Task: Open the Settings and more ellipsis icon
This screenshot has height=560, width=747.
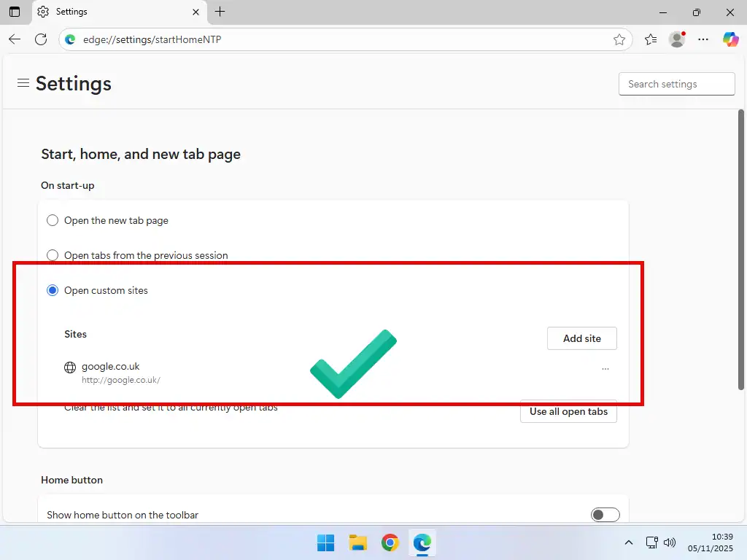Action: click(x=703, y=39)
